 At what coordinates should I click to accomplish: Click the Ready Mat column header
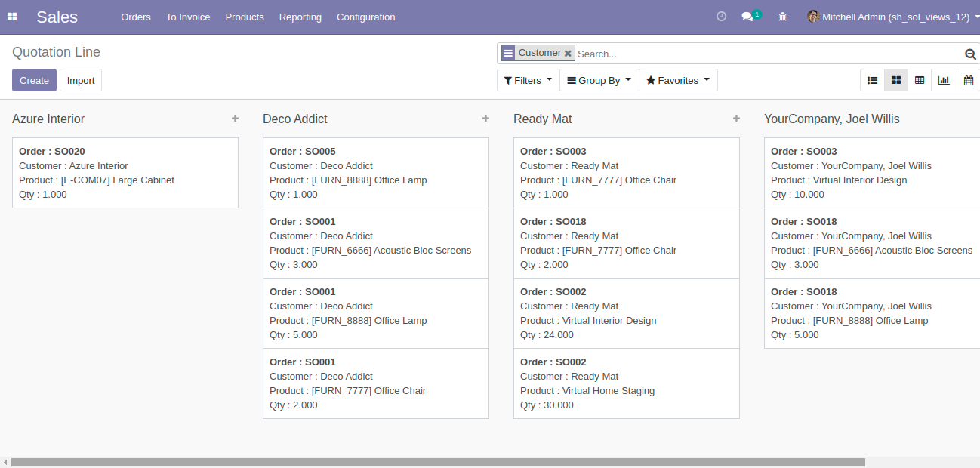tap(543, 119)
